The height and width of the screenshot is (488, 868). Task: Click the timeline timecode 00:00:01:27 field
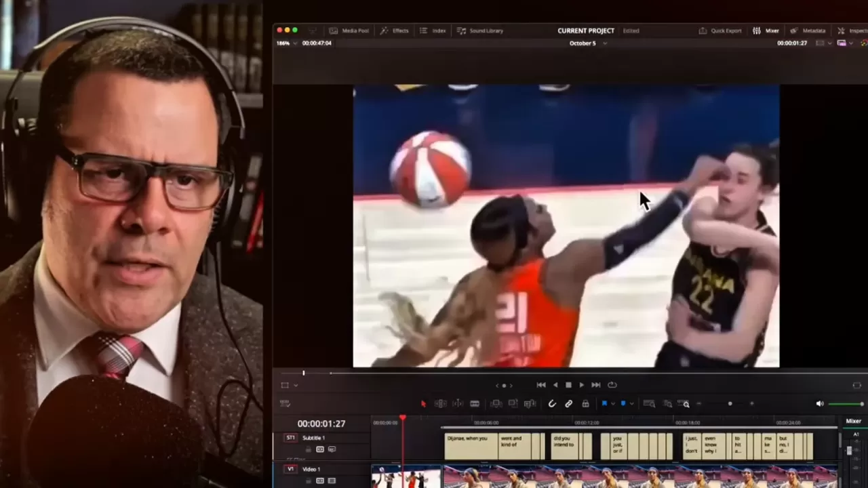click(x=321, y=424)
